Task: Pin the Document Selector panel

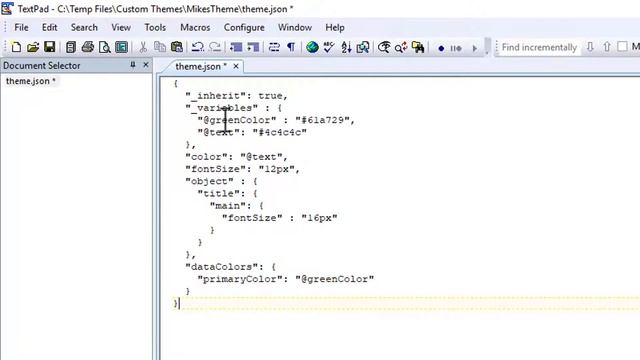Action: click(133, 65)
